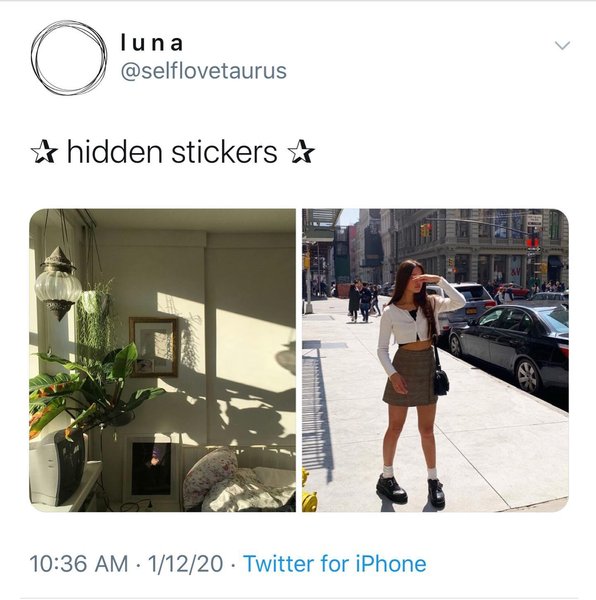This screenshot has width=596, height=600.
Task: Click the yellow fire hydrant in street photo
Action: tap(309, 492)
